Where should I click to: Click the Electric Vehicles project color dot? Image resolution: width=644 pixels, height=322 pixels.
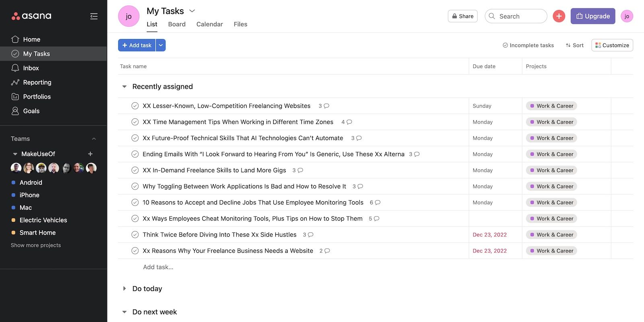click(x=13, y=220)
